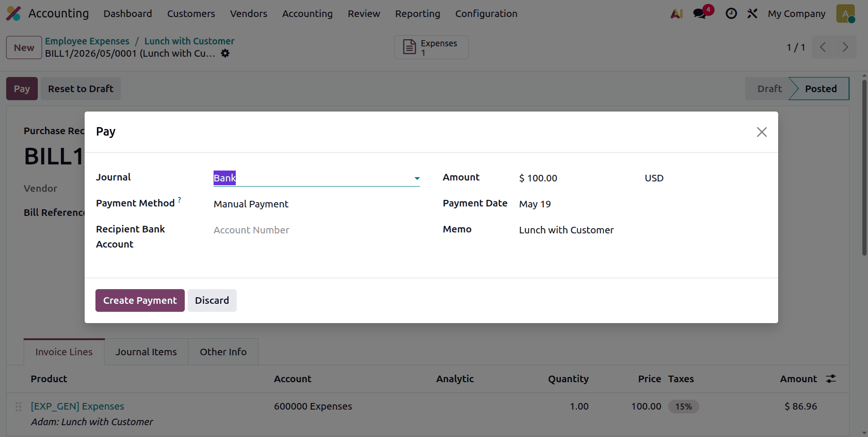Image resolution: width=868 pixels, height=437 pixels.
Task: Open the Reporting menu
Action: point(418,14)
